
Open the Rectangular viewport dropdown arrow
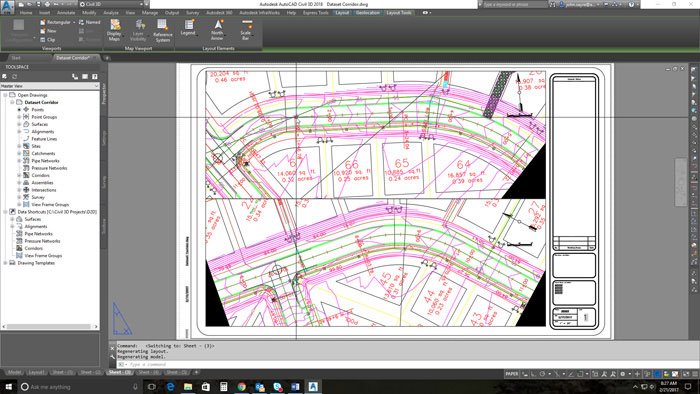tap(74, 22)
